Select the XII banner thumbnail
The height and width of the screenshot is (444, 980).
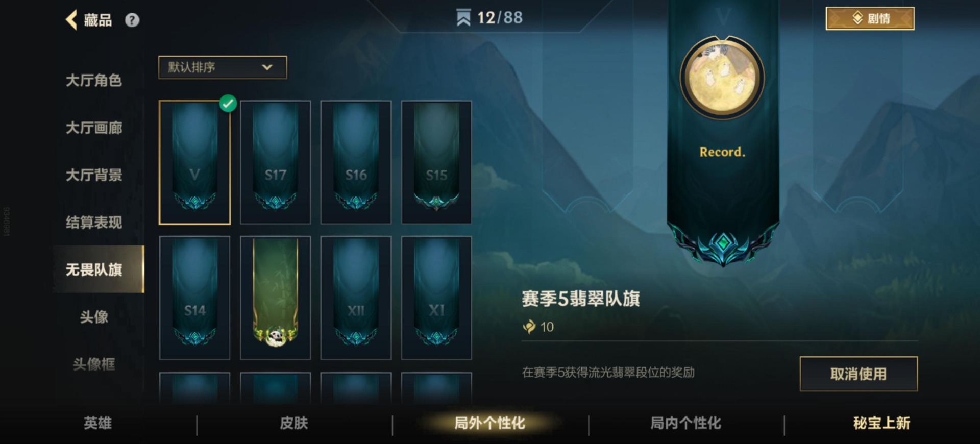click(356, 298)
